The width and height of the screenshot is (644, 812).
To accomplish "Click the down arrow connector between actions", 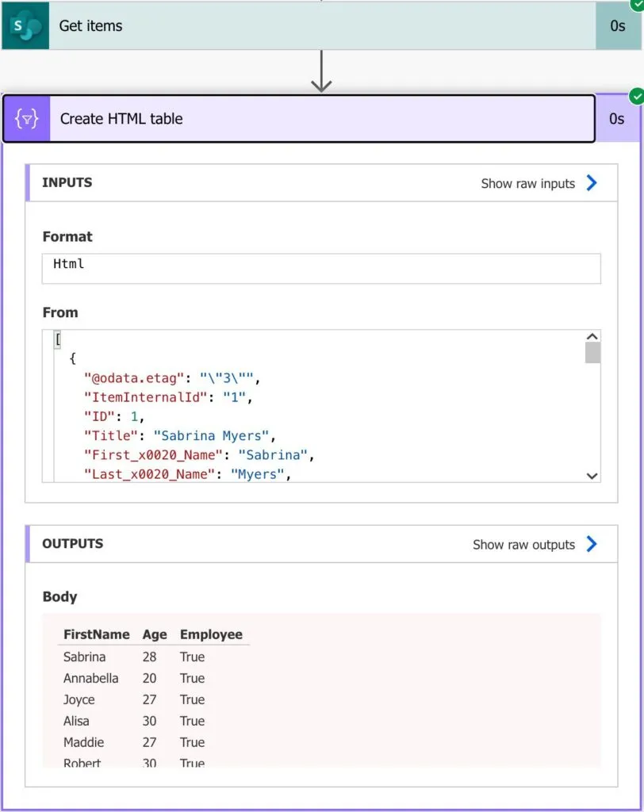I will [321, 72].
